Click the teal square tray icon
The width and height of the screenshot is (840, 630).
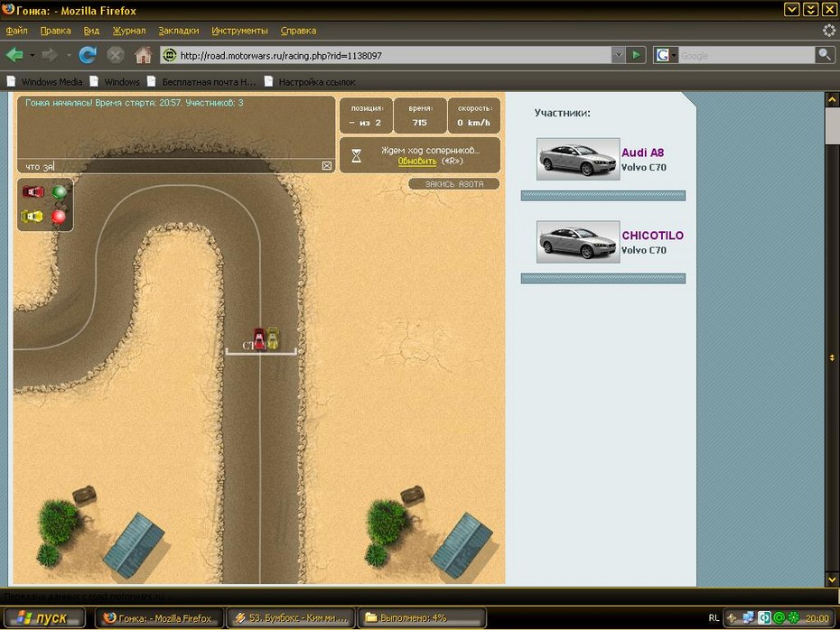(764, 617)
